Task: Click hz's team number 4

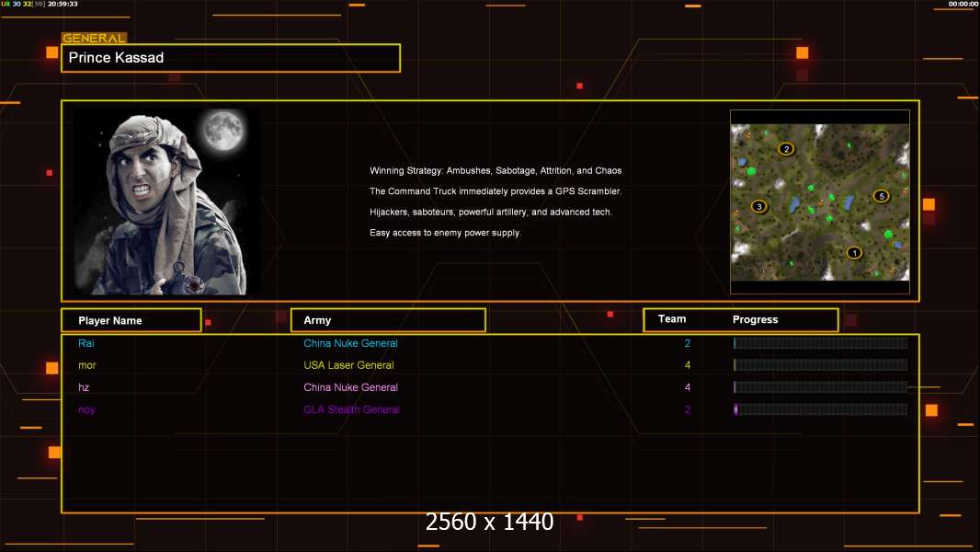Action: coord(687,387)
